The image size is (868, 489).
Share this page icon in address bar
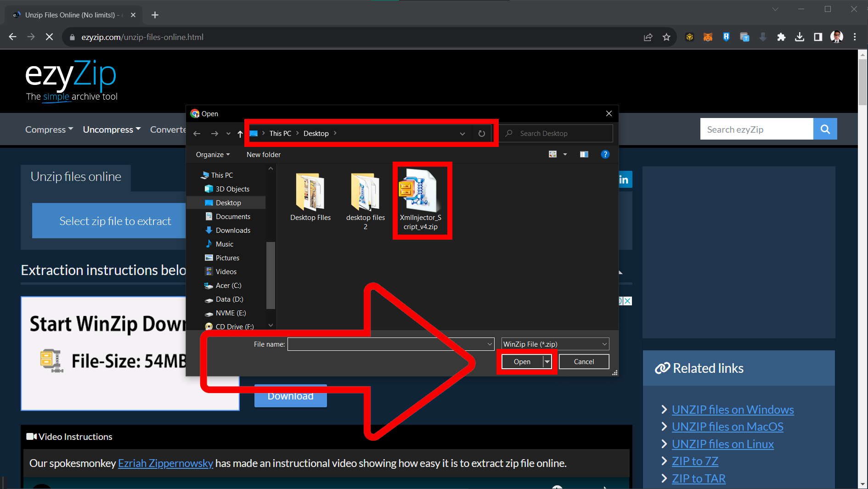tap(648, 37)
